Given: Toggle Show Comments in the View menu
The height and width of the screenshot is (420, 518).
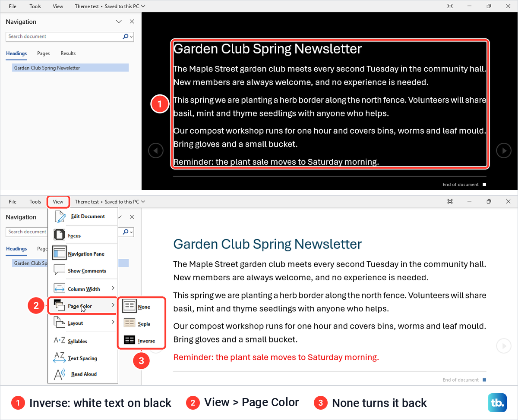Looking at the screenshot, I should (x=83, y=271).
